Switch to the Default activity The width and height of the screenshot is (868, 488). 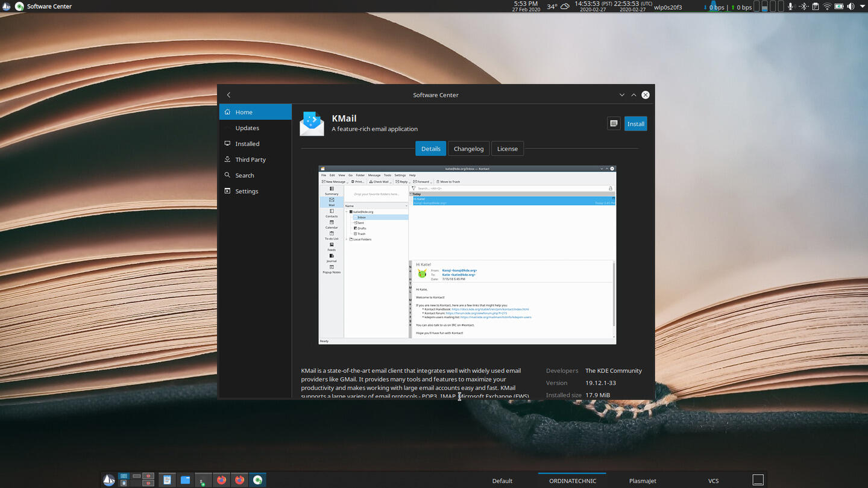pyautogui.click(x=502, y=481)
